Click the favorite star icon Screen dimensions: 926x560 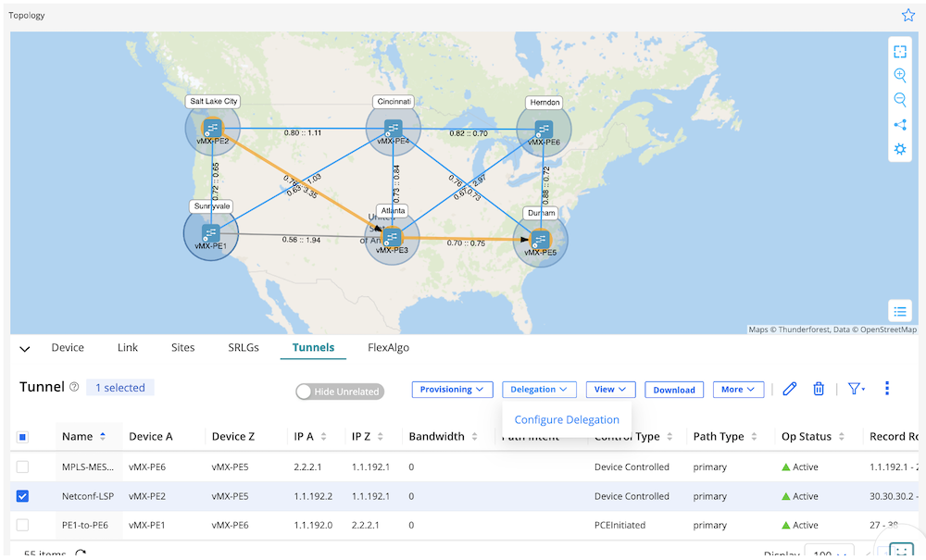tap(908, 15)
